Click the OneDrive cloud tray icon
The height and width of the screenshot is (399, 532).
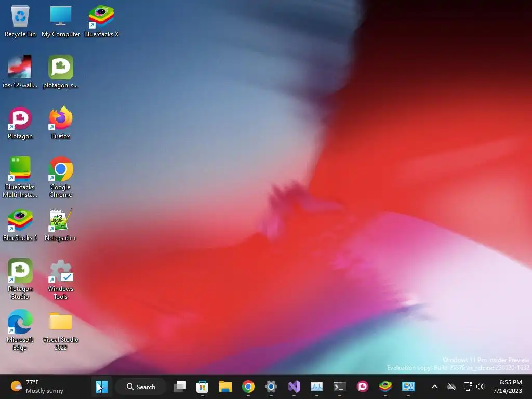tap(451, 387)
